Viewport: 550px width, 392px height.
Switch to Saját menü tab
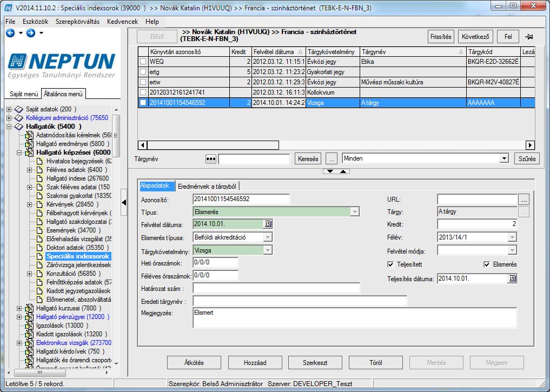(x=23, y=94)
